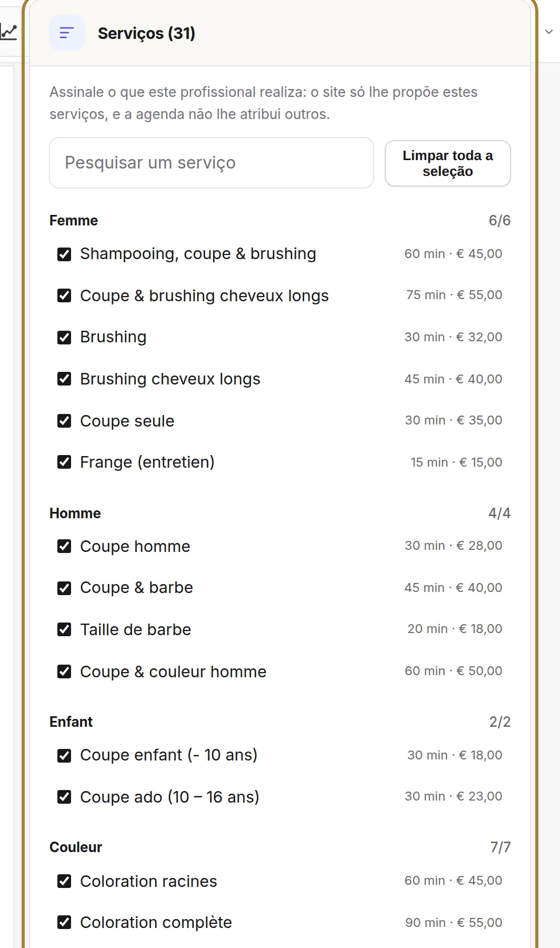
Task: Open the chart analytics icon at left edge
Action: pyautogui.click(x=8, y=33)
